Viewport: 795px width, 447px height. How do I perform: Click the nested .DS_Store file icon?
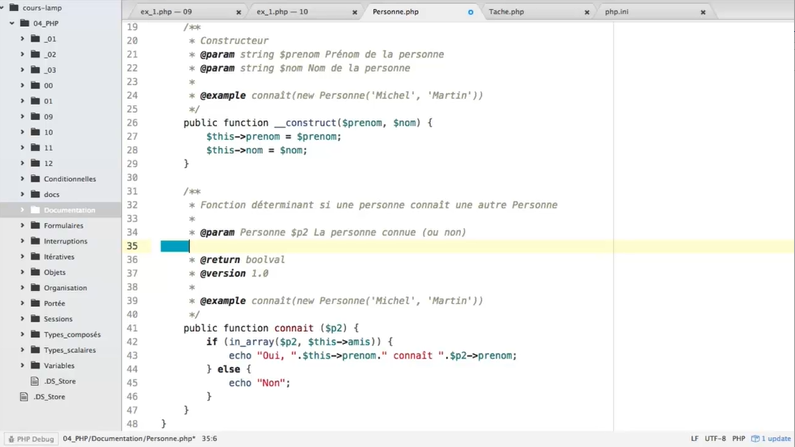tap(35, 381)
